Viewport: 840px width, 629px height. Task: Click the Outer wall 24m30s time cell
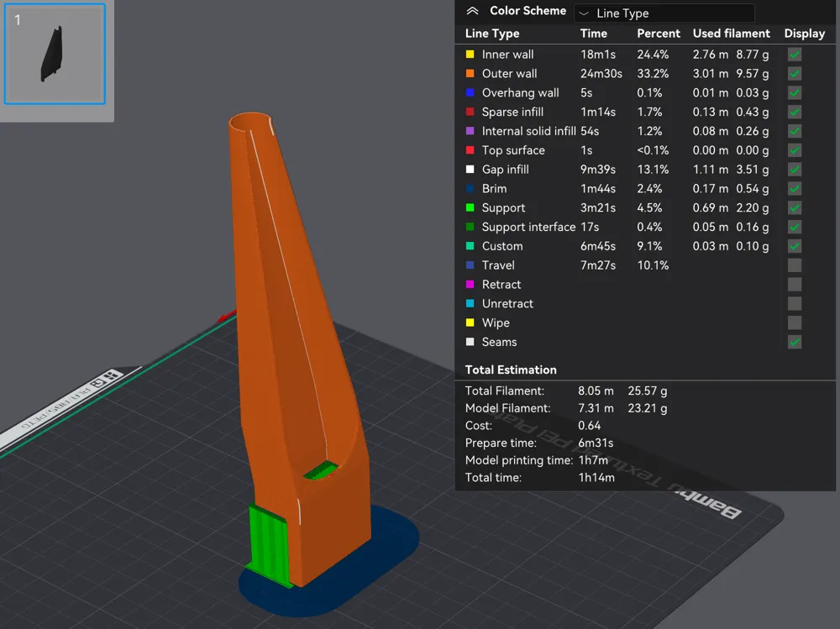click(601, 73)
